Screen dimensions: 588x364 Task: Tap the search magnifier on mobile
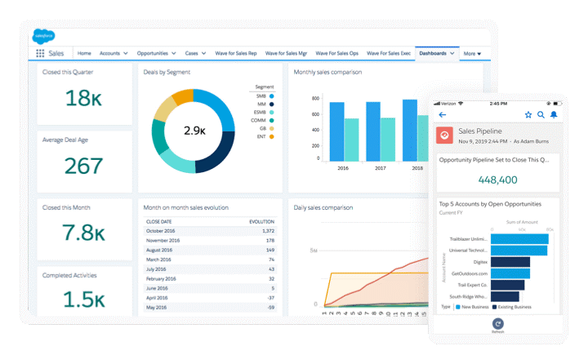pos(541,115)
